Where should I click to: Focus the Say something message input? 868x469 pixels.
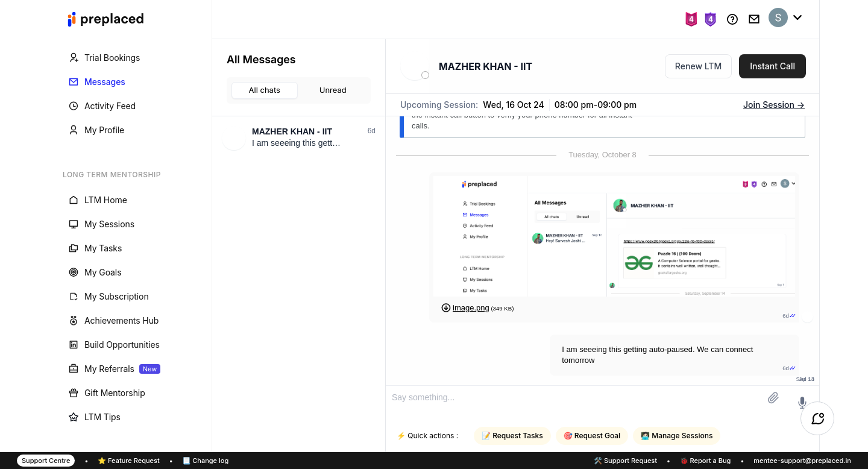point(573,398)
